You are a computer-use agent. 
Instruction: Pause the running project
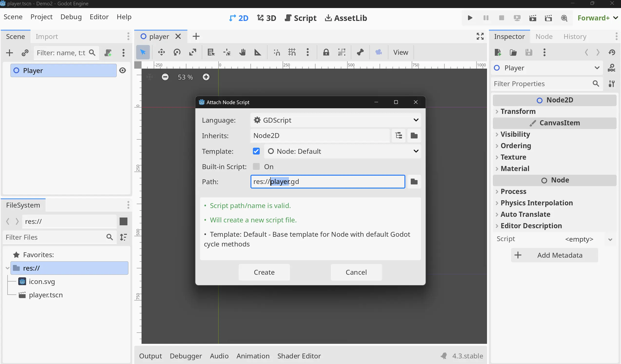click(x=486, y=18)
